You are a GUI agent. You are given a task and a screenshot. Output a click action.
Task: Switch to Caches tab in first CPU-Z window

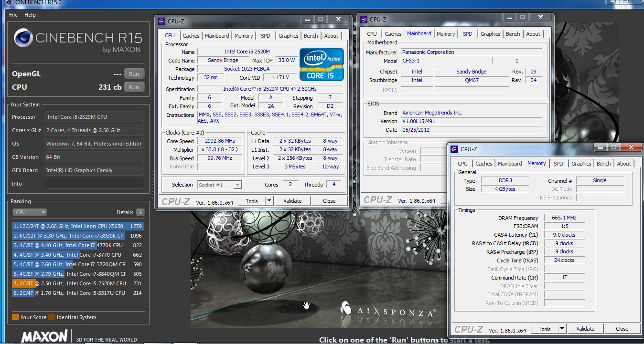[191, 36]
